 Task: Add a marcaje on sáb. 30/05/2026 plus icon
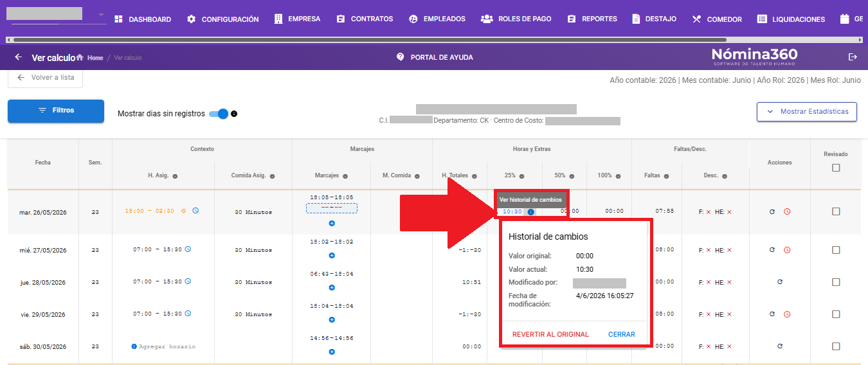click(332, 352)
